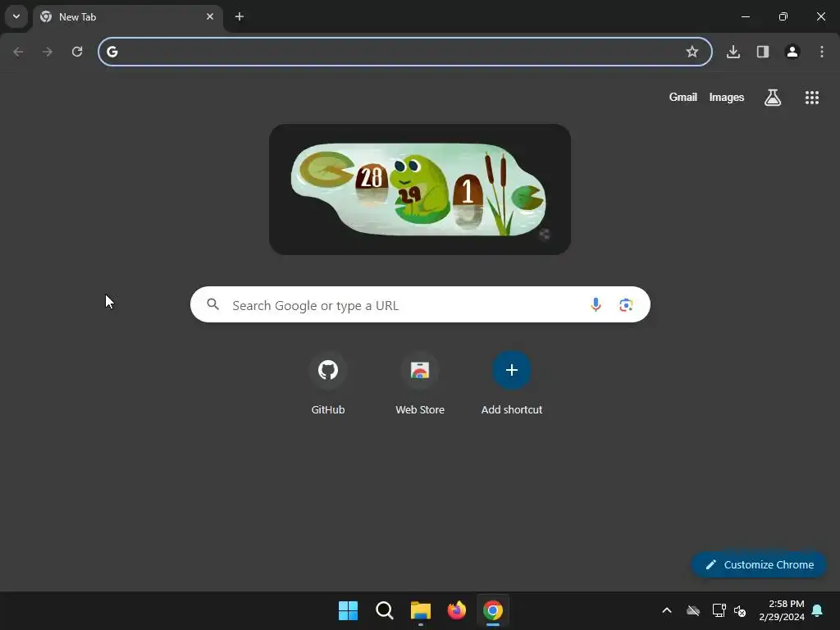Click the Google G icon in address bar
This screenshot has height=630, width=840.
112,52
